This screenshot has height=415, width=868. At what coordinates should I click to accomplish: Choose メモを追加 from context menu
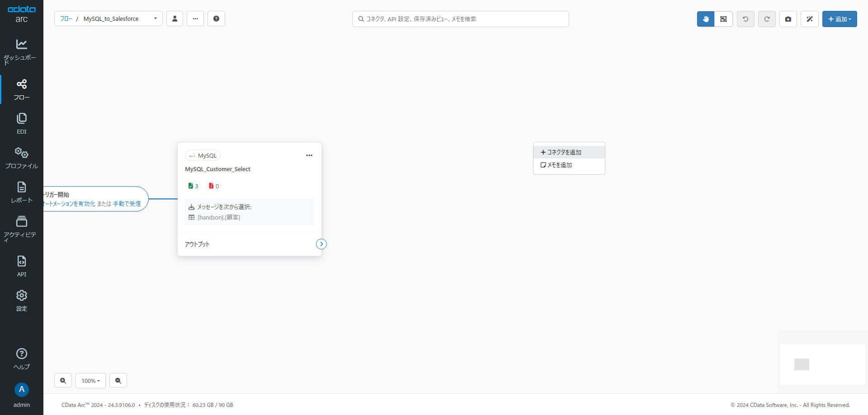pos(569,165)
